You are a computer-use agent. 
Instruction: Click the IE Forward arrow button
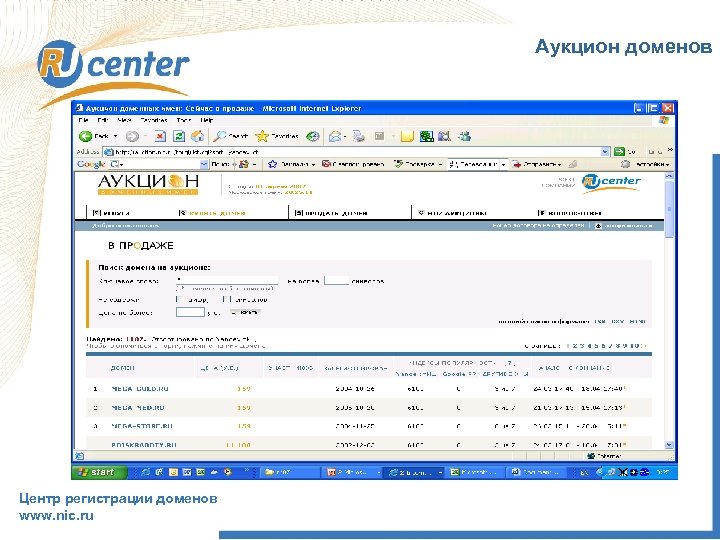(132, 136)
